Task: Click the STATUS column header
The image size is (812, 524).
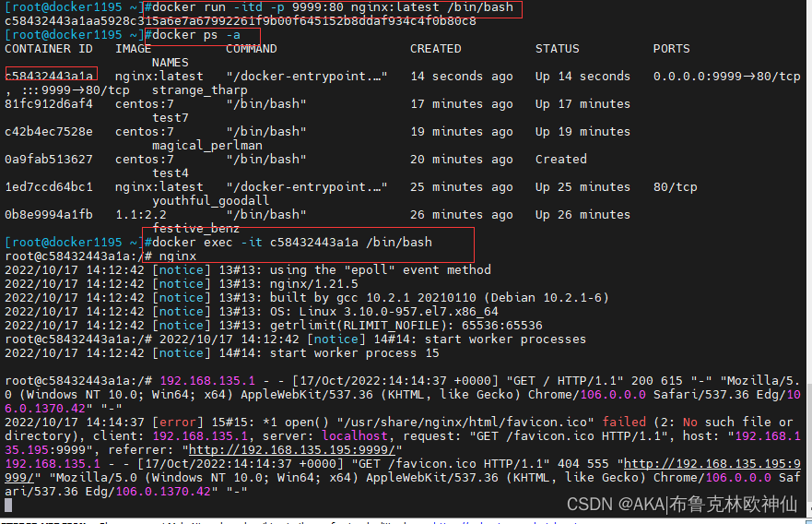Action: (x=558, y=49)
